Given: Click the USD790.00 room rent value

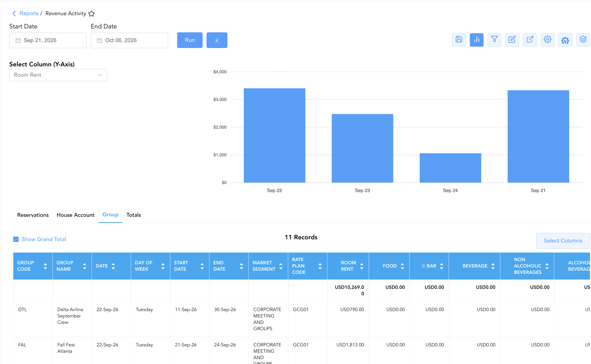Looking at the screenshot, I should pos(352,309).
